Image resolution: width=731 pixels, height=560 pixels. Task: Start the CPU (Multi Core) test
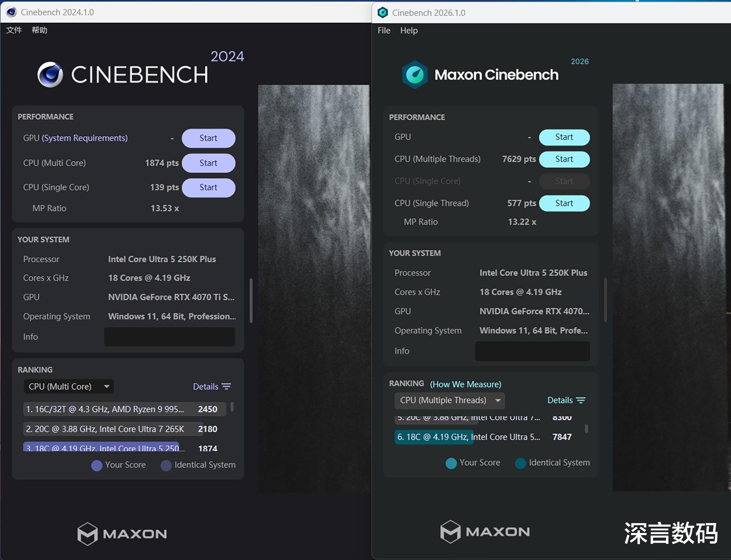tap(208, 163)
